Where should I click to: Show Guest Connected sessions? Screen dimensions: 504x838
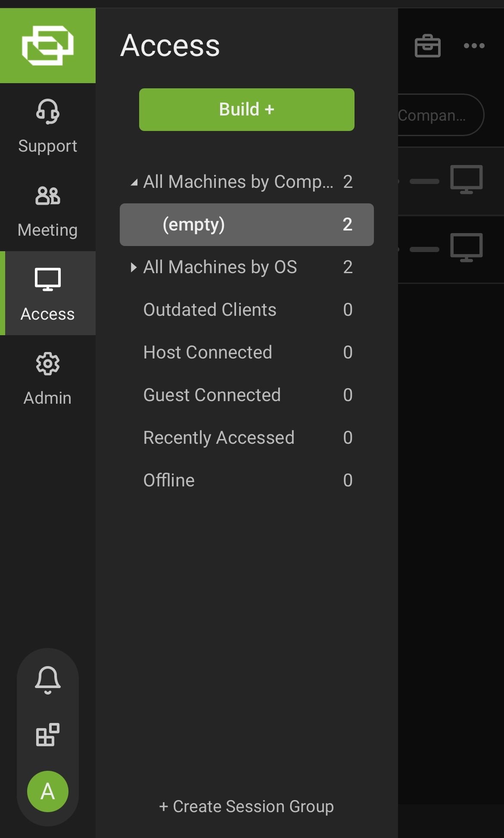[212, 395]
